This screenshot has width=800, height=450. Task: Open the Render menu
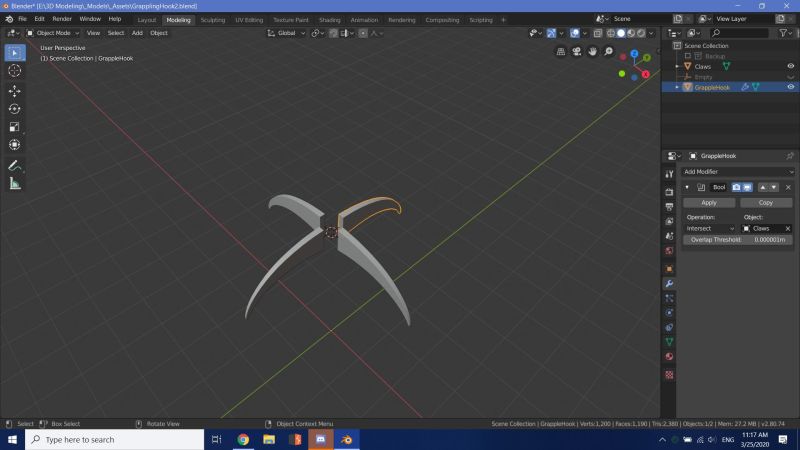[62, 19]
